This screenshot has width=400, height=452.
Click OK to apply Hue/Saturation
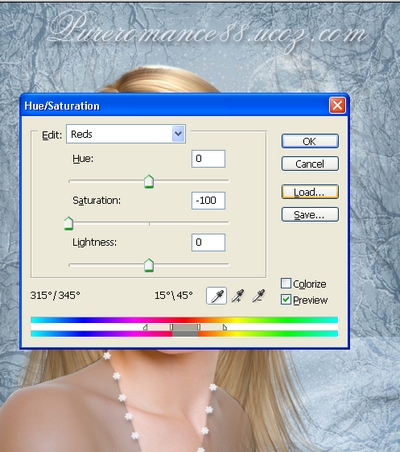click(x=310, y=141)
